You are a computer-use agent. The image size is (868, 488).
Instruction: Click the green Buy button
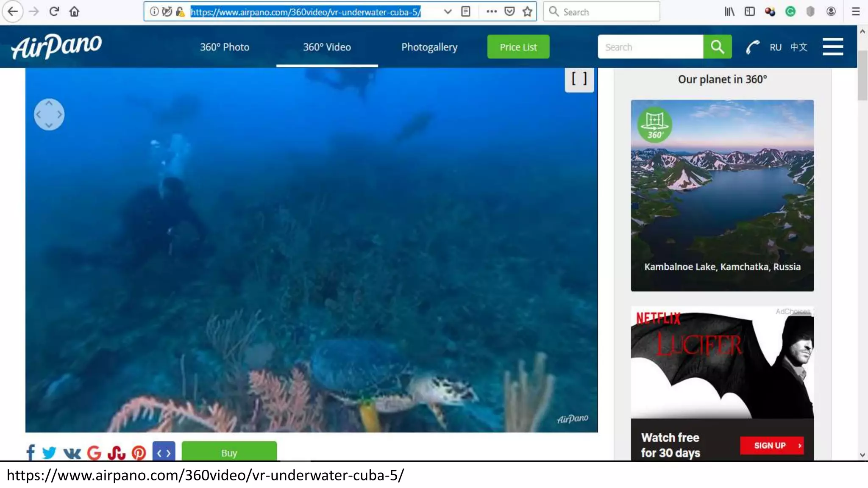[229, 452]
